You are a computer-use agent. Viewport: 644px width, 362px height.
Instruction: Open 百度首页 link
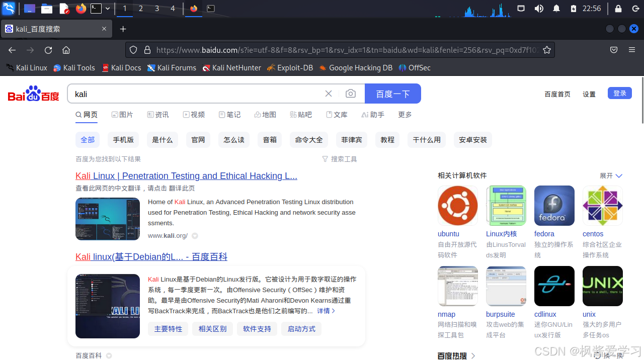coord(557,94)
